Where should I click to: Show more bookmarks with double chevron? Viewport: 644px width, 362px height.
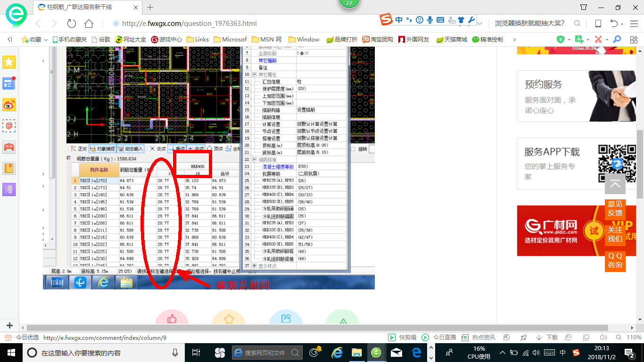(514, 40)
